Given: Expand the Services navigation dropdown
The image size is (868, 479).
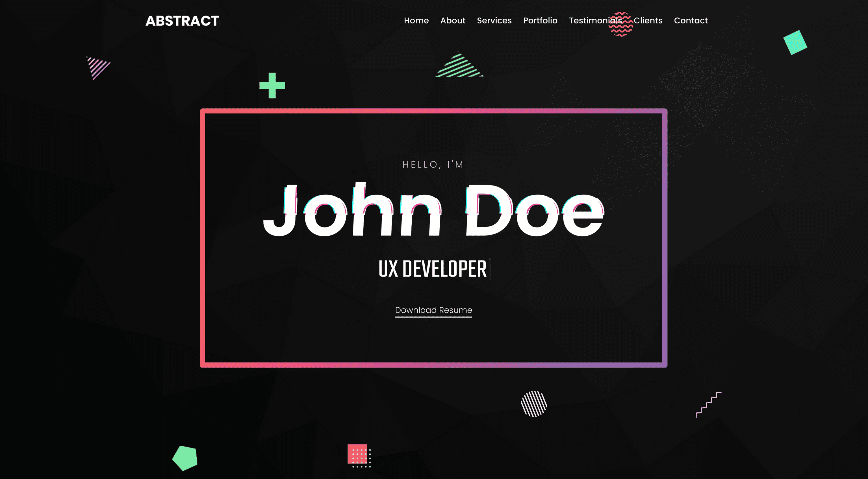Looking at the screenshot, I should [494, 21].
